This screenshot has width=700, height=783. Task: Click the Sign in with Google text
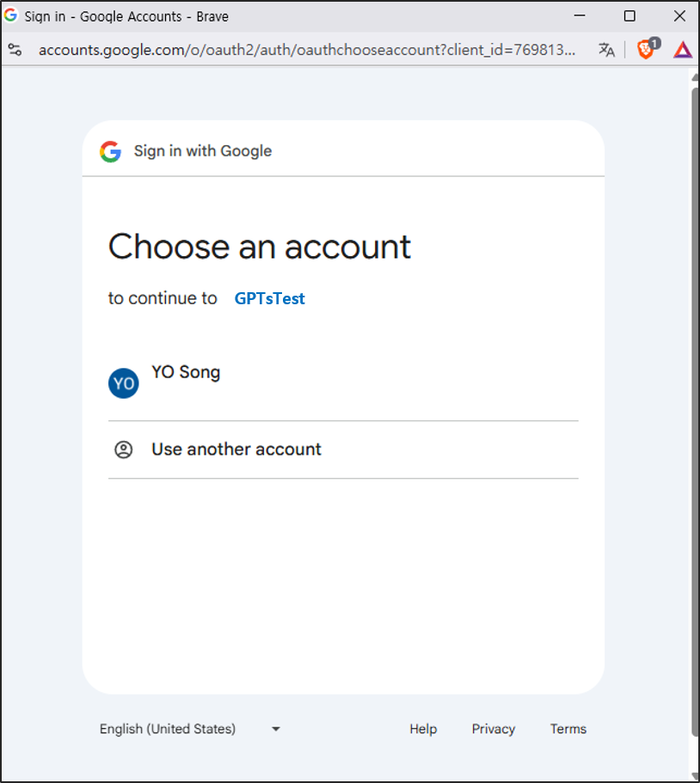pos(203,150)
